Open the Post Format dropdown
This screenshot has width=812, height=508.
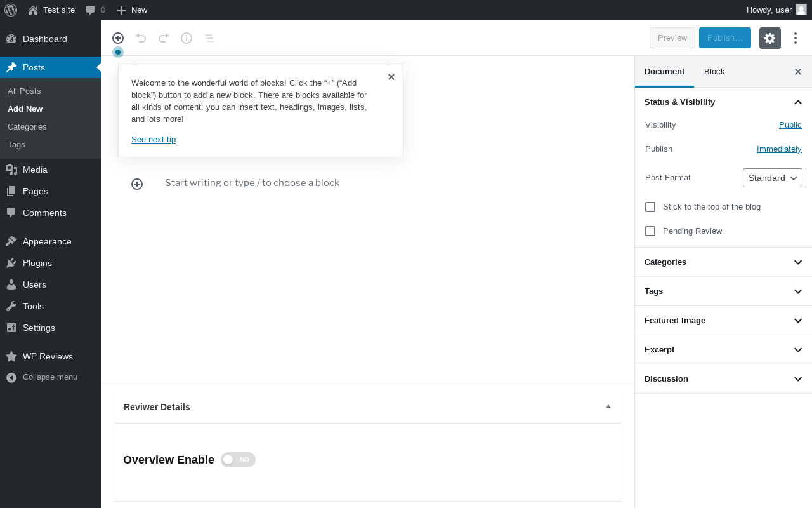coord(772,178)
